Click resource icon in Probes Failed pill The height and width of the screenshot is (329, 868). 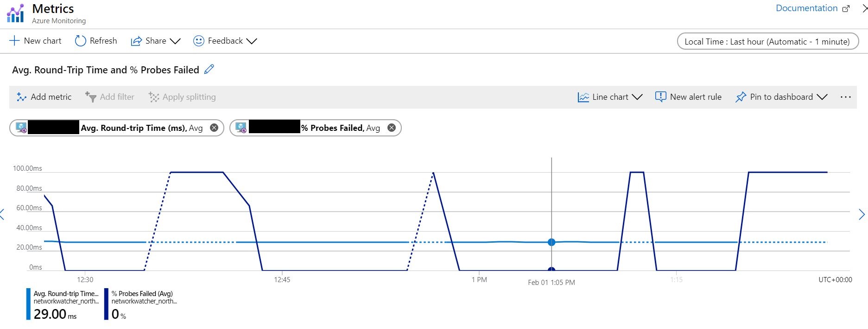pos(241,128)
